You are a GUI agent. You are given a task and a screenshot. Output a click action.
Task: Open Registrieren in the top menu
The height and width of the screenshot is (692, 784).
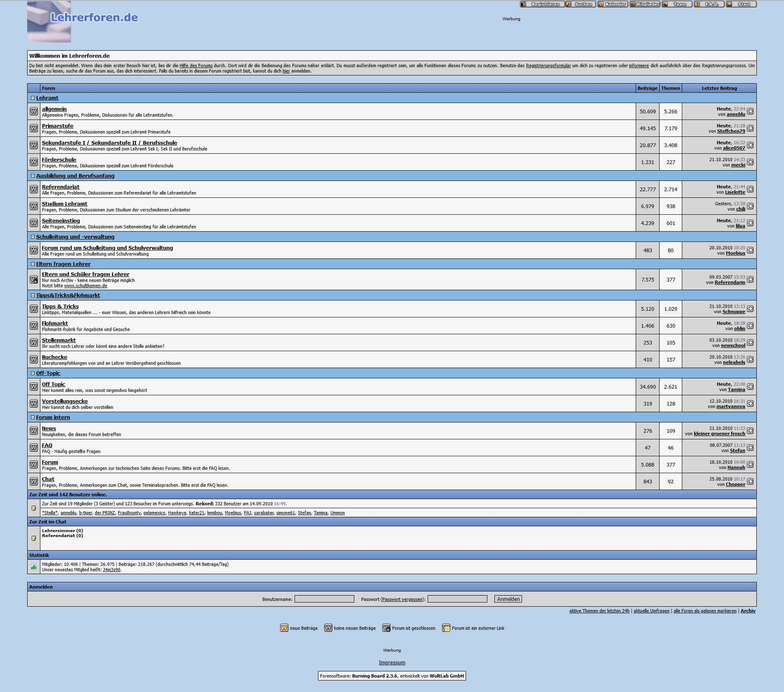point(542,5)
